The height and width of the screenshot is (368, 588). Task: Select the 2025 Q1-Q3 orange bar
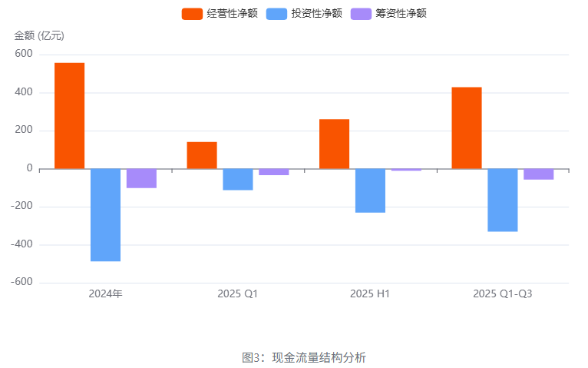[x=467, y=128]
